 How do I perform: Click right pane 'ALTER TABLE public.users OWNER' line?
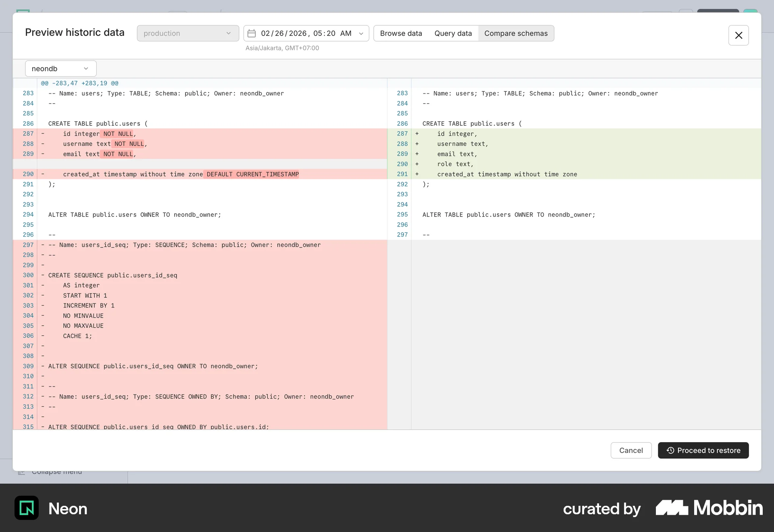(x=574, y=214)
